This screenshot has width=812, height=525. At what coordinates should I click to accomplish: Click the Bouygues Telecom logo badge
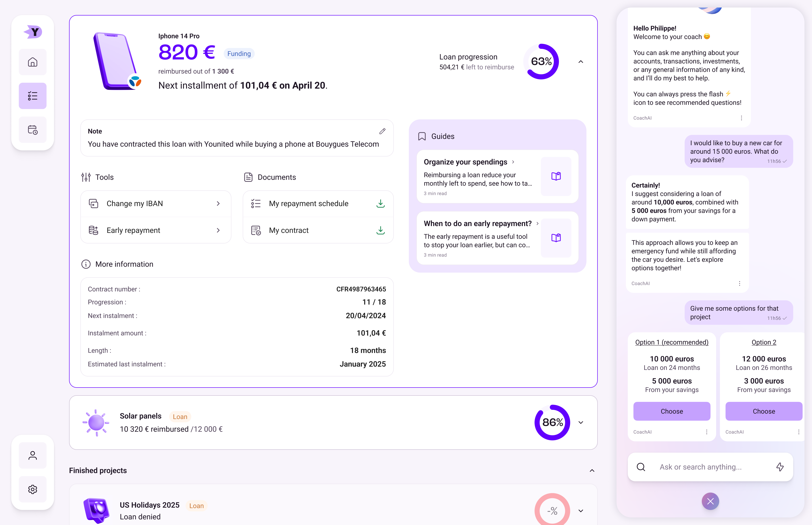135,81
